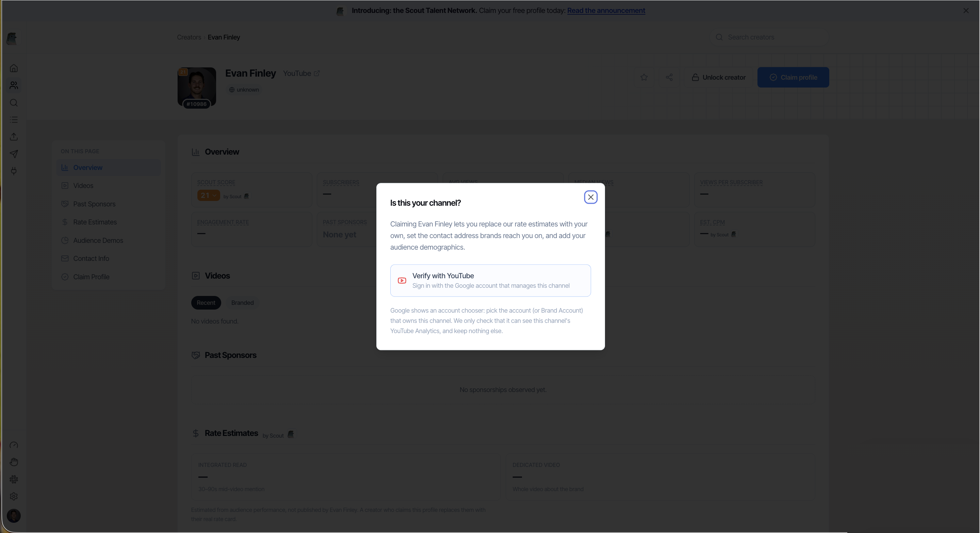The width and height of the screenshot is (980, 533).
Task: Expand the Scout Score 21 dropdown
Action: tap(209, 195)
